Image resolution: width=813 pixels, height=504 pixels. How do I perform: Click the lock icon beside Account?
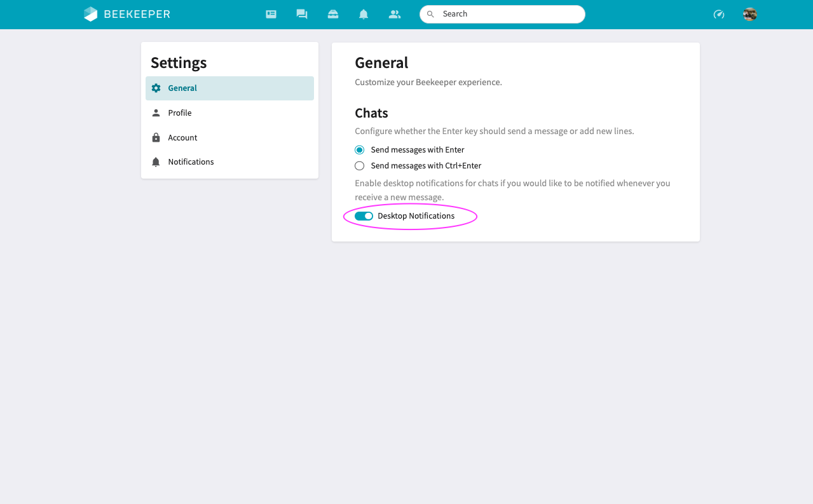point(156,138)
